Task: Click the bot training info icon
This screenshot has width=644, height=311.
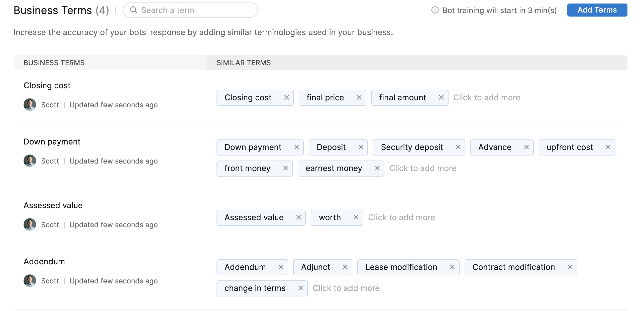Action: [435, 10]
